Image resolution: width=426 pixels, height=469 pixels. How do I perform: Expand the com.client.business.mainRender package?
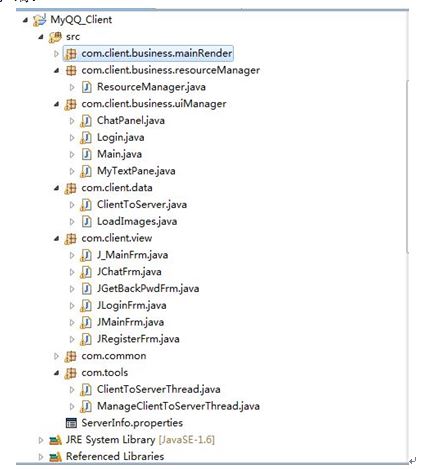56,54
